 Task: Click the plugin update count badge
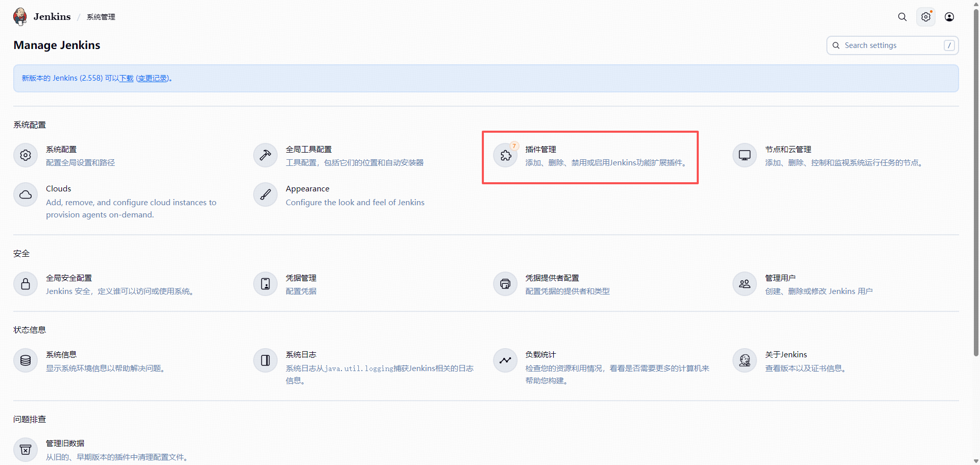pos(514,146)
